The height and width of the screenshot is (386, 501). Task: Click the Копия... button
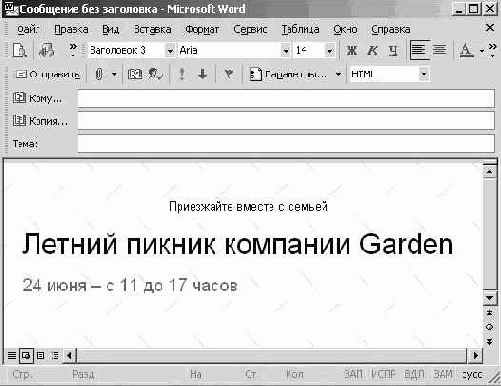pyautogui.click(x=40, y=121)
